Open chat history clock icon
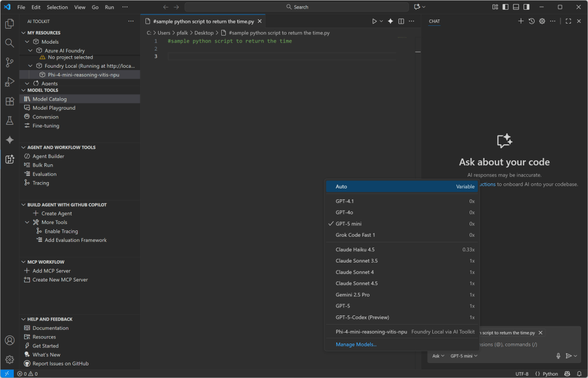 click(532, 21)
